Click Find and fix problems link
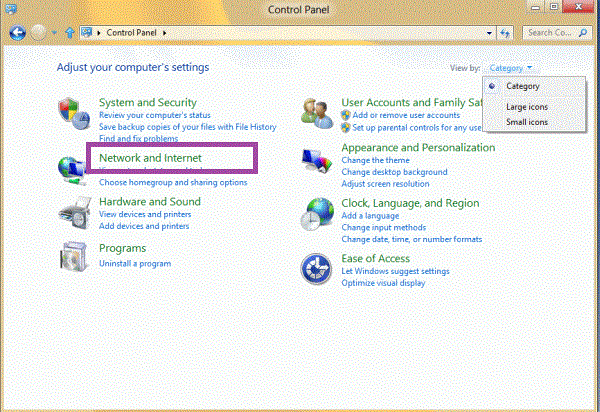Image resolution: width=600 pixels, height=412 pixels. pyautogui.click(x=139, y=138)
